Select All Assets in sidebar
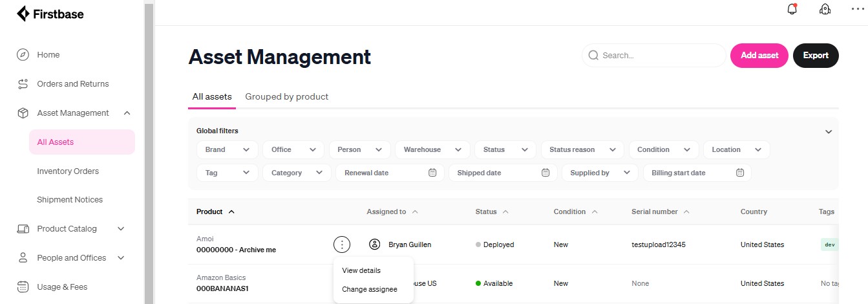868x304 pixels. click(82, 142)
